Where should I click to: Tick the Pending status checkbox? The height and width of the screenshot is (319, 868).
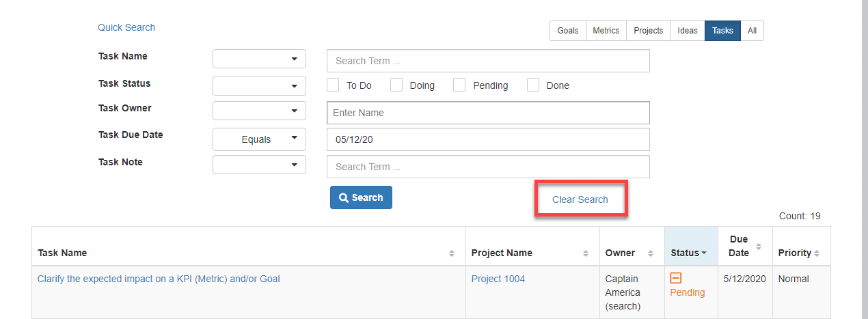[x=459, y=85]
